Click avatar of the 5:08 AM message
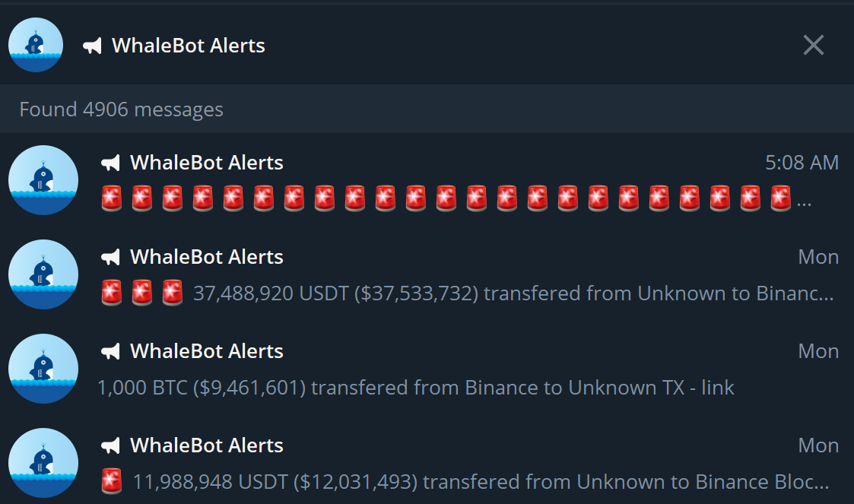854x504 pixels. coord(43,180)
